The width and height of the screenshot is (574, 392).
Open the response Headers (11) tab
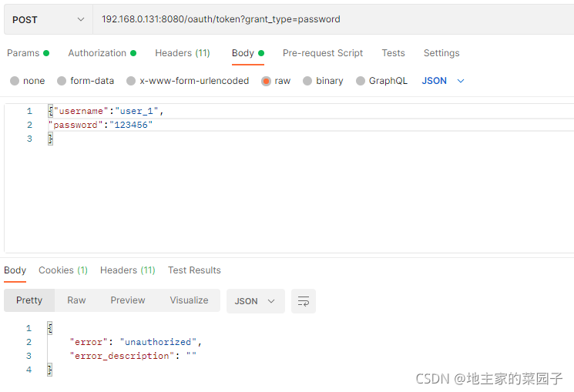click(128, 270)
